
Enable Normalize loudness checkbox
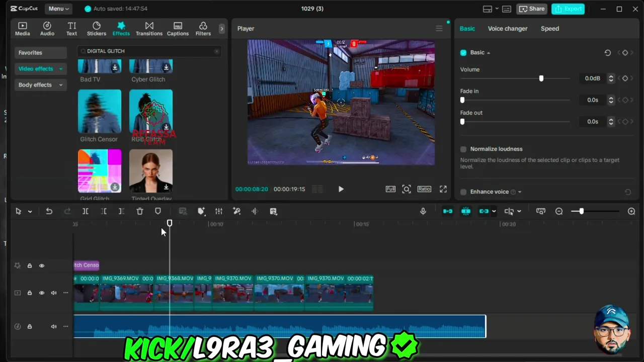pos(463,149)
